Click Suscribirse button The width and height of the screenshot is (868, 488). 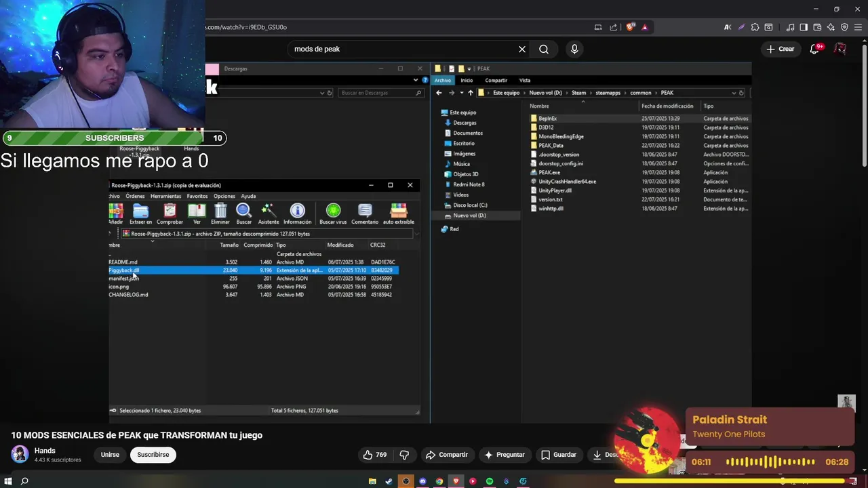[153, 455]
